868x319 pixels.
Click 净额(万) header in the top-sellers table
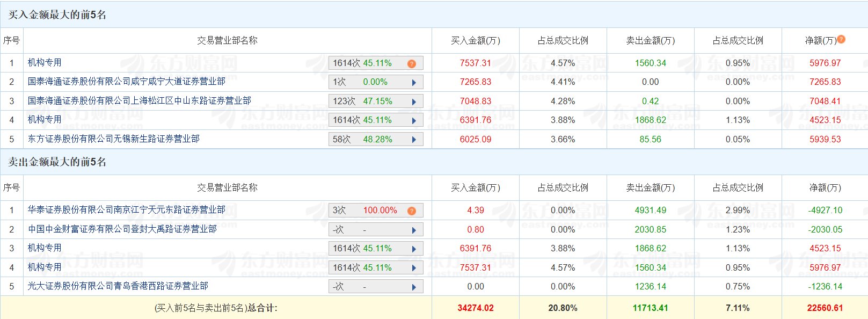coord(825,188)
